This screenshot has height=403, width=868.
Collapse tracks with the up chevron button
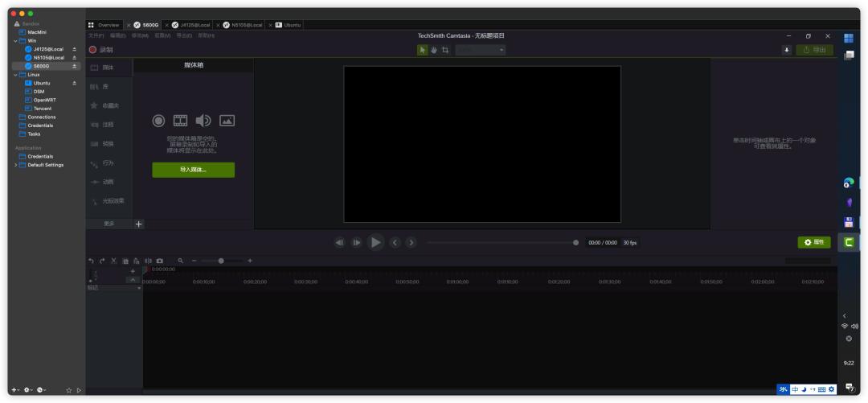click(133, 280)
